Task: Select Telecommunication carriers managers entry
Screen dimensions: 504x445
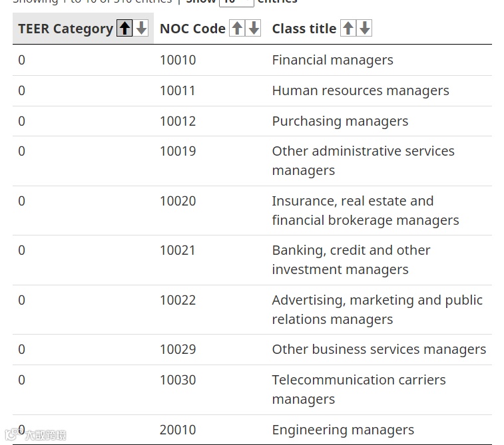Action: tap(358, 389)
